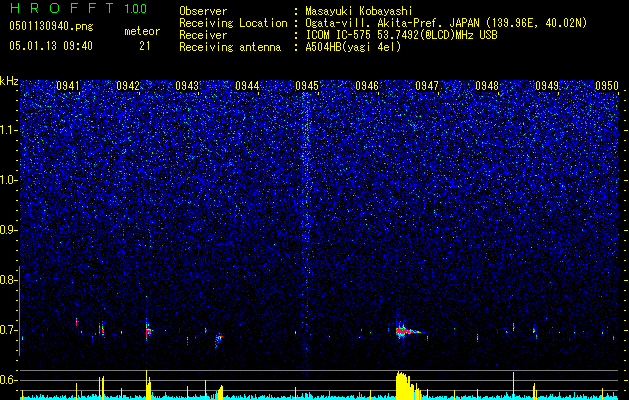This screenshot has width=629, height=400.
Task: Click the 0950 time marker
Action: point(607,86)
